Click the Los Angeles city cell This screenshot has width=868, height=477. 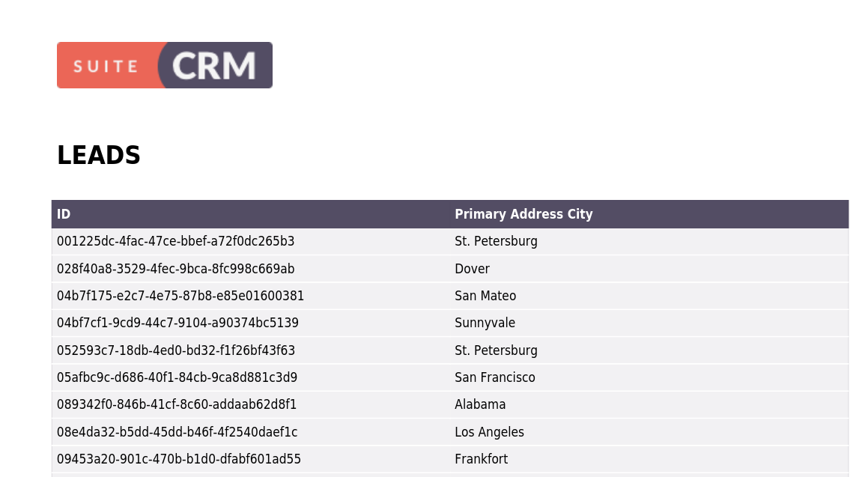[x=489, y=432]
